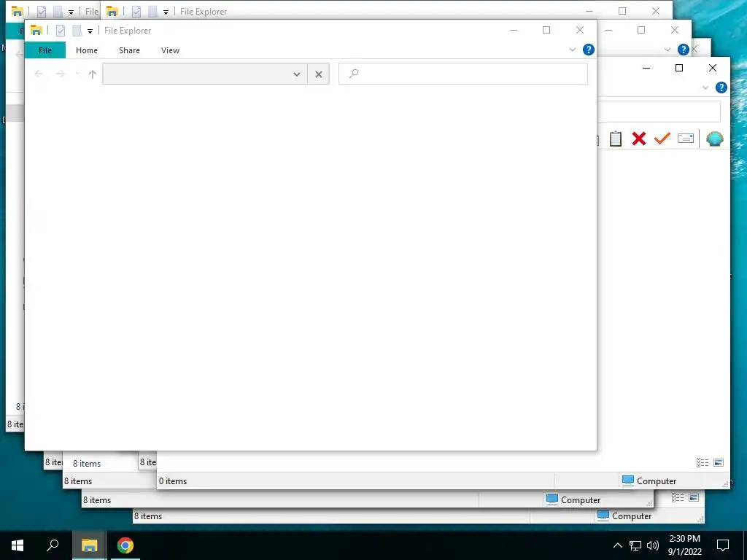Screen dimensions: 747x560
Task: Click the folder icon in the window with the cut-off 'File' title
Action: [x=18, y=12]
